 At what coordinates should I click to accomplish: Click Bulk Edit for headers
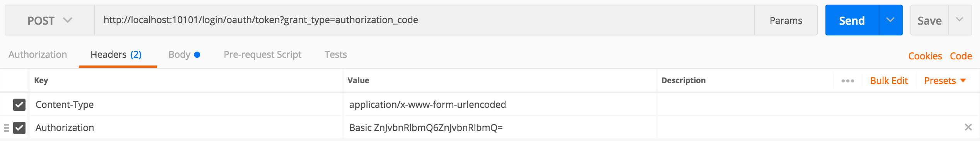889,81
